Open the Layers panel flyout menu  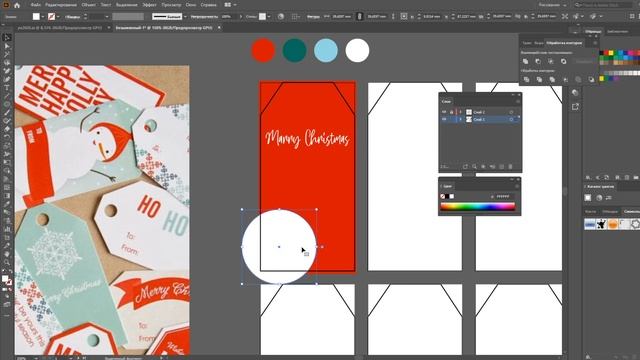click(518, 101)
